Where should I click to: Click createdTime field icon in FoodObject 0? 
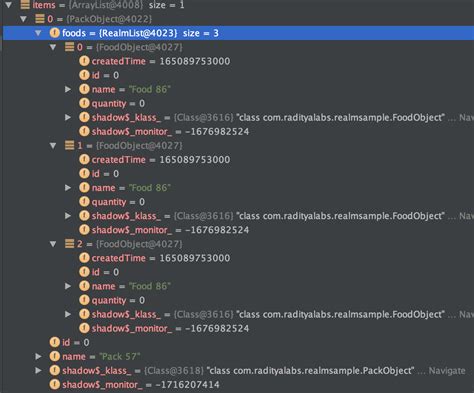click(x=84, y=61)
